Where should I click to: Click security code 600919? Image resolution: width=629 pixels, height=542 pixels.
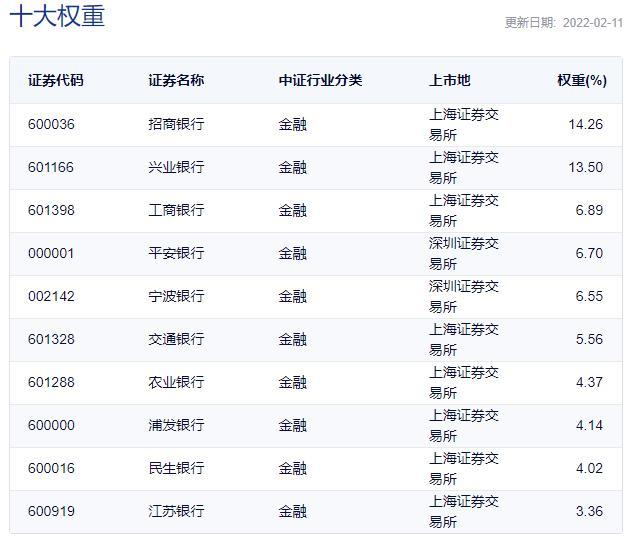click(51, 512)
